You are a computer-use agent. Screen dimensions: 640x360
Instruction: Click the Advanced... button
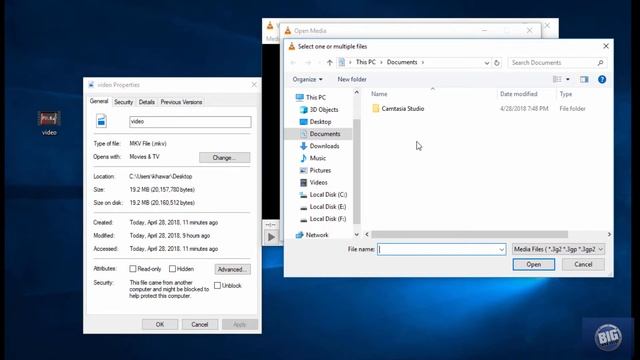232,269
